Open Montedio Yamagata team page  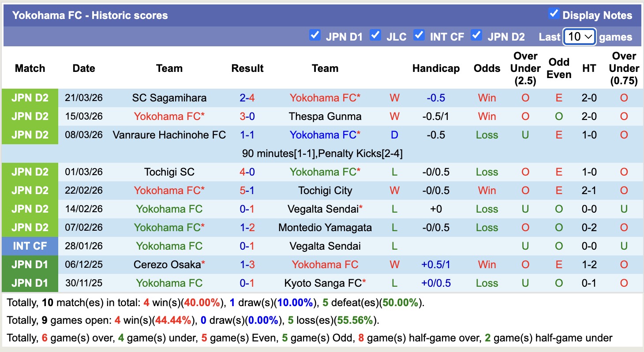(x=325, y=228)
